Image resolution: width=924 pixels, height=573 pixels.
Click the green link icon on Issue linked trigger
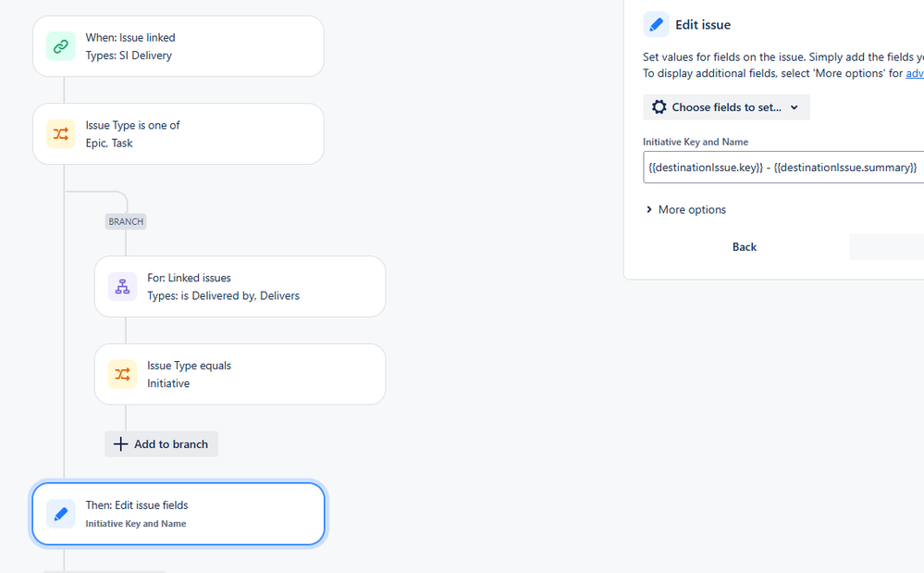(x=61, y=46)
